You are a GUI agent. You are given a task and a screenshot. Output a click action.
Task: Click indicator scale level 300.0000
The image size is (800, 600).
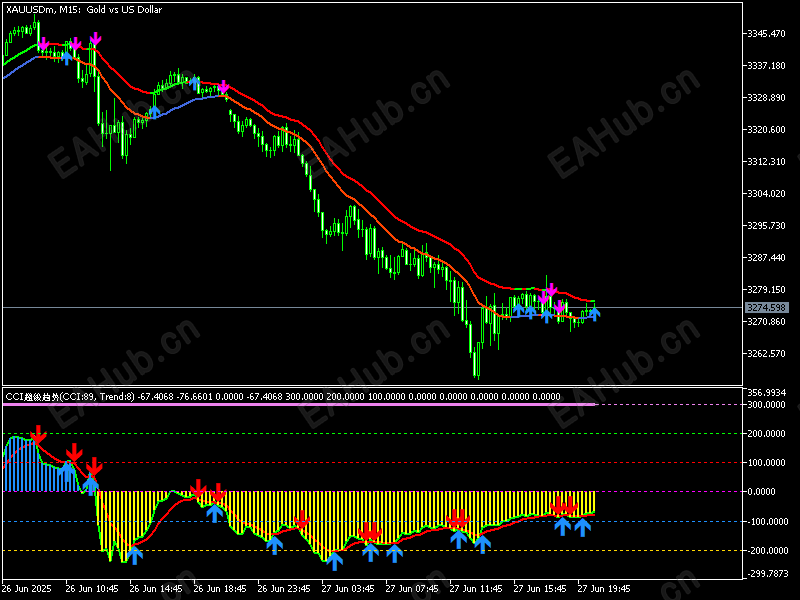[x=766, y=405]
